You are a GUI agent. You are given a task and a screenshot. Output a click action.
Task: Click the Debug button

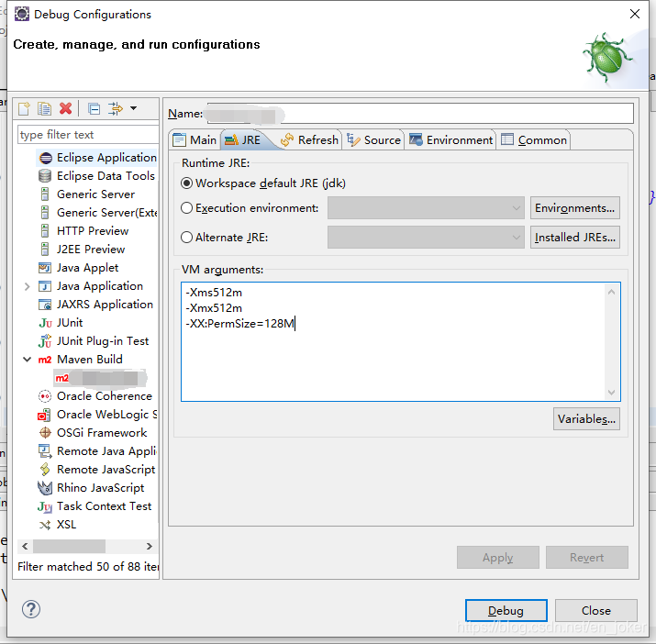click(x=506, y=611)
